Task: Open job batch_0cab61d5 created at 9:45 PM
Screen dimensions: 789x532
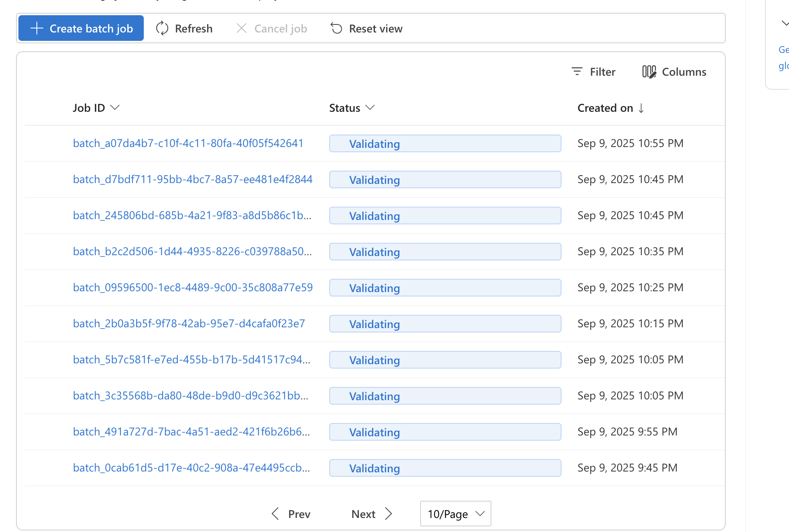Action: (191, 468)
